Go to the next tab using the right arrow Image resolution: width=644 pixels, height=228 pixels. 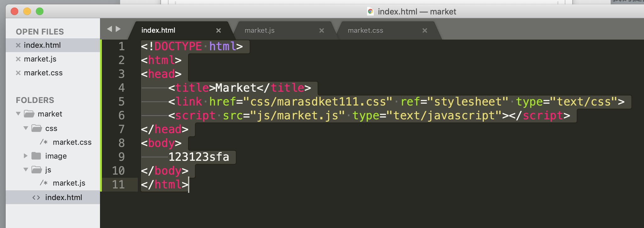click(118, 29)
